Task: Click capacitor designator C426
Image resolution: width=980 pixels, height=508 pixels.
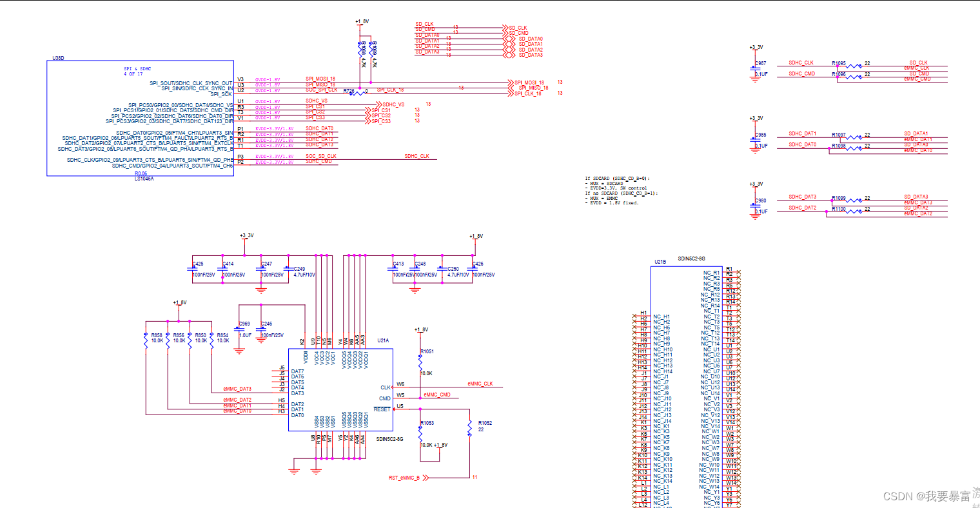Action: (478, 264)
